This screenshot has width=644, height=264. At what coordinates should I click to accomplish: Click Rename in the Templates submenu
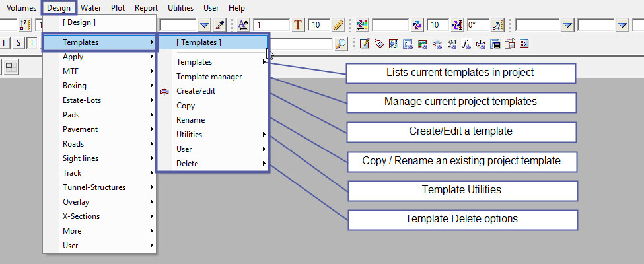(190, 120)
